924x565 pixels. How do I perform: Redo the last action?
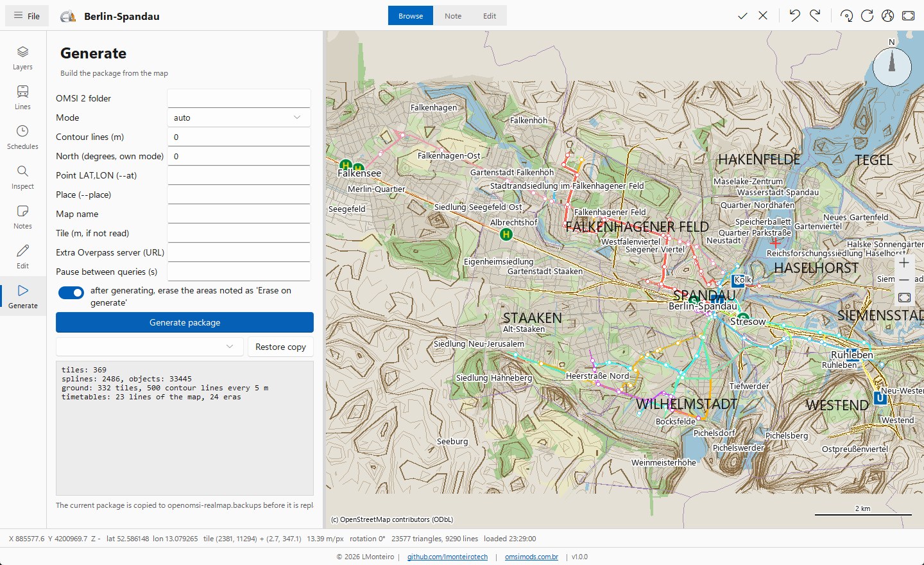point(815,16)
